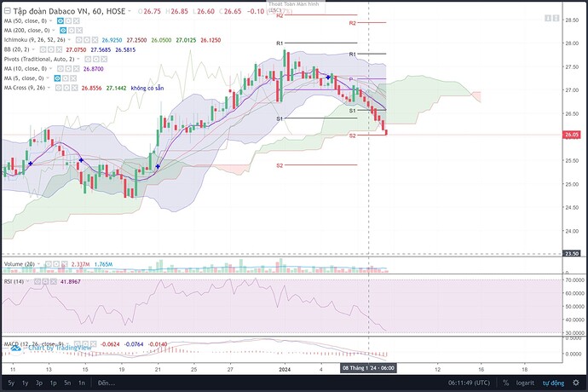Delete the MA (200, close, 0) indicator
Viewport: 588px width, 392px height.
[79, 31]
